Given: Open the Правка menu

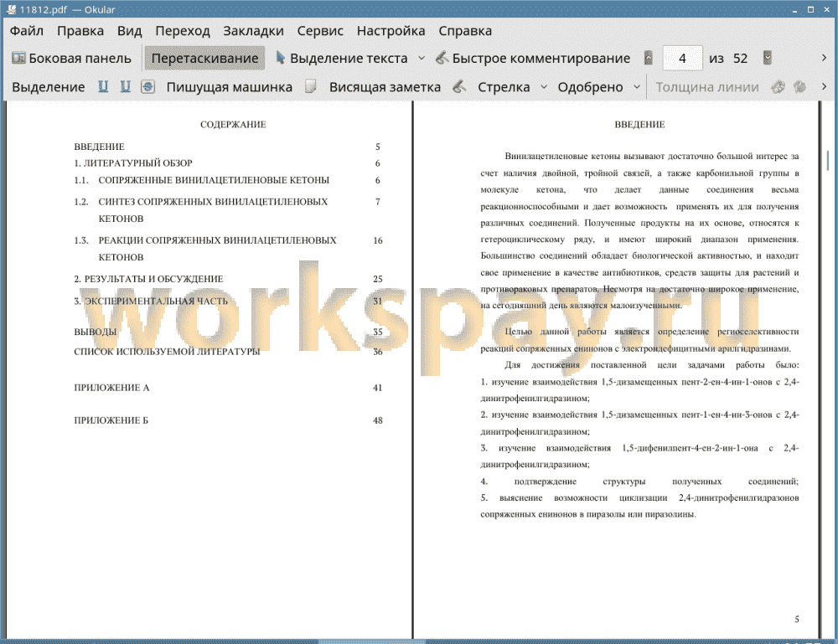Looking at the screenshot, I should (80, 31).
